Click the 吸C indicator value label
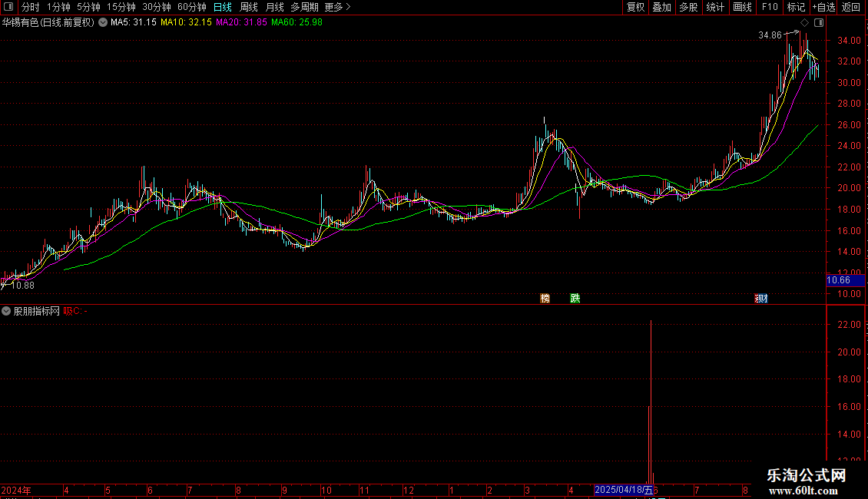The image size is (868, 499). 75,311
